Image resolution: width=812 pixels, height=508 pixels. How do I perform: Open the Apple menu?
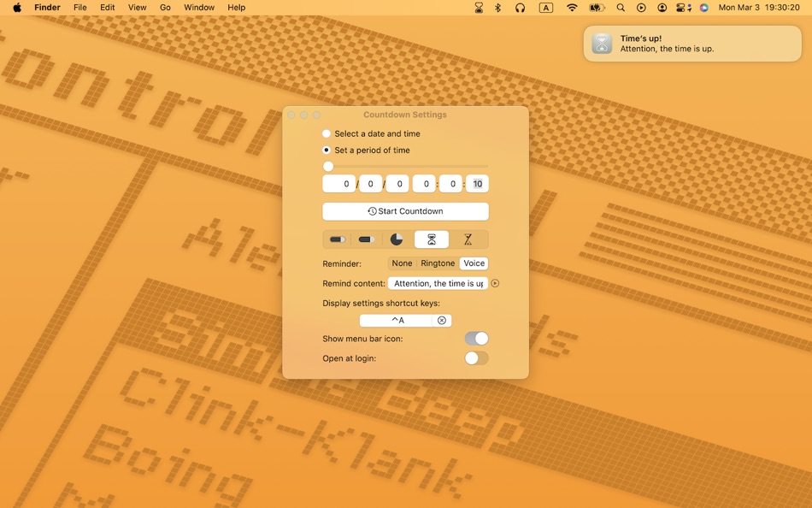pos(17,8)
